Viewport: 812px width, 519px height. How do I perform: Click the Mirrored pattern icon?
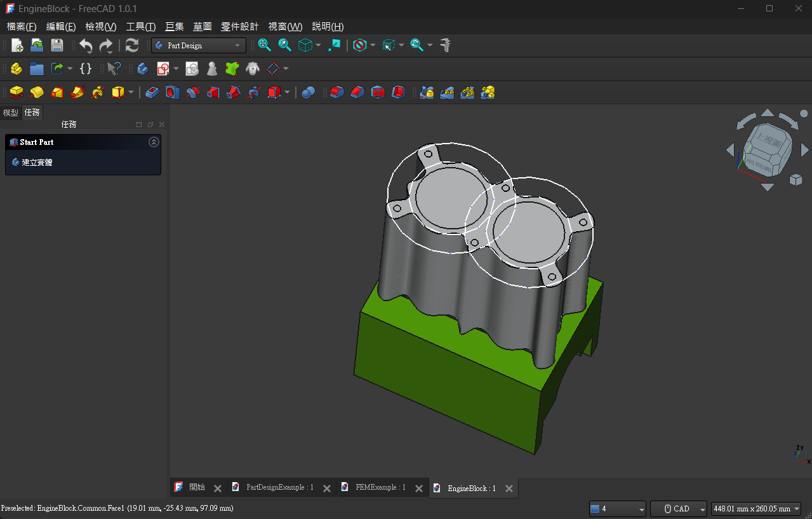427,93
